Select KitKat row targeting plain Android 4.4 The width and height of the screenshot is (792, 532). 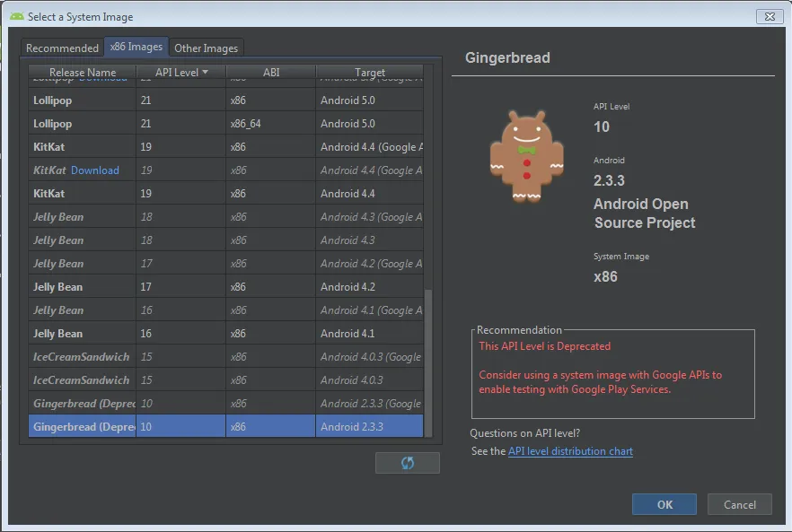(x=225, y=193)
